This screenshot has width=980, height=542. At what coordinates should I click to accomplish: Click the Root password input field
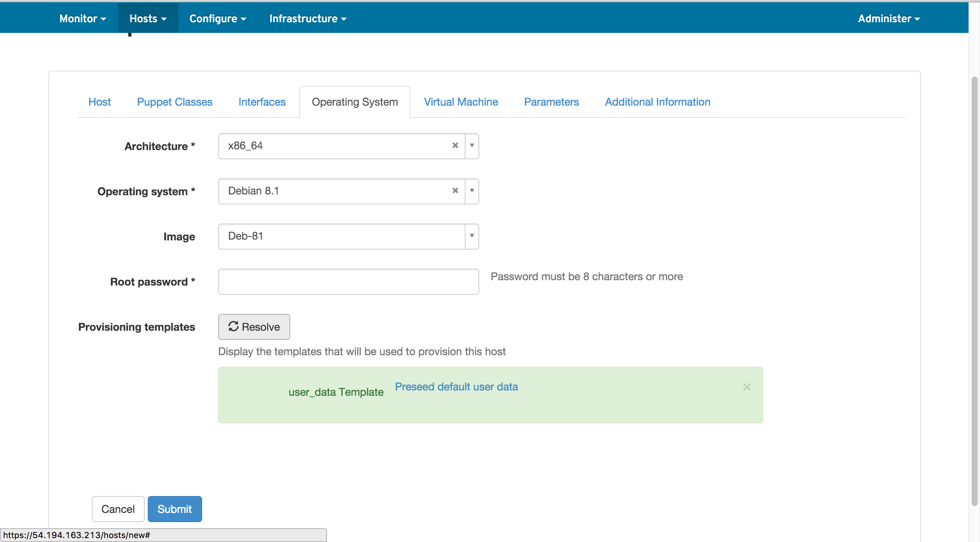[348, 282]
